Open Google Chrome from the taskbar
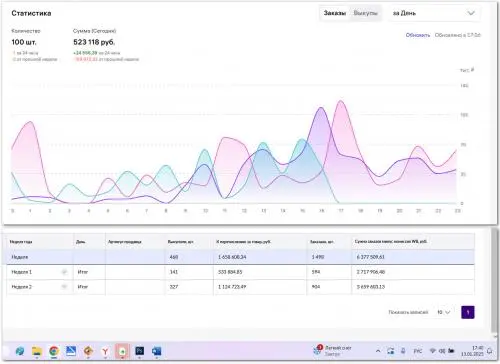 [x=54, y=351]
